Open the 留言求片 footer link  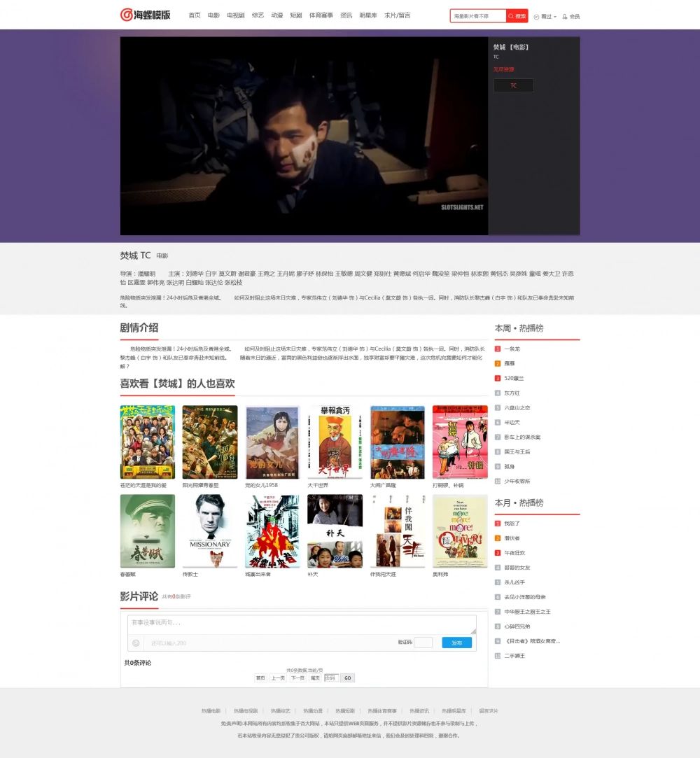click(x=489, y=711)
